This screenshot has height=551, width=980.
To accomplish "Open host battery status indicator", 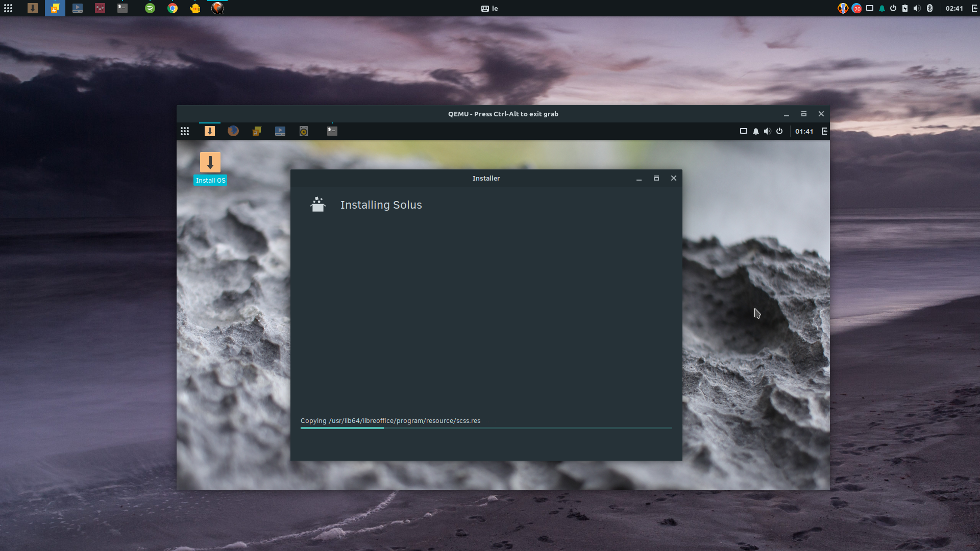I will coord(905,8).
